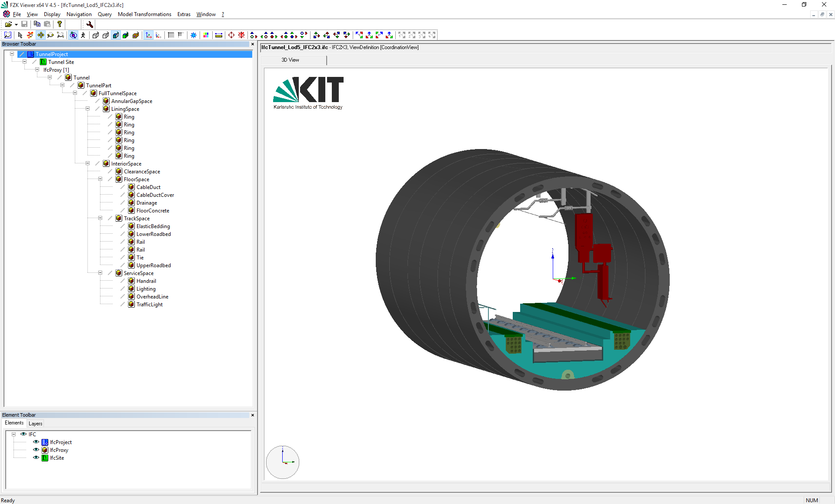
Task: Choose the green shaded cube display mode
Action: point(126,35)
